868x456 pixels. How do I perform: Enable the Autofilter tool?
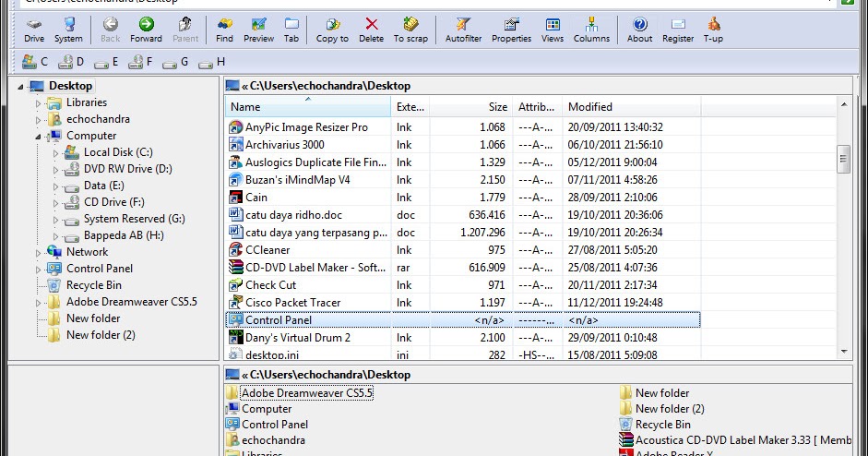tap(463, 30)
